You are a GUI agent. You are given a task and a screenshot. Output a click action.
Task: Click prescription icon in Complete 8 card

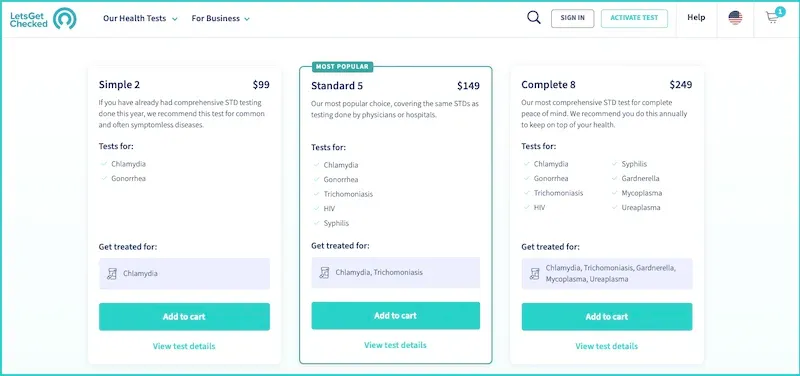pyautogui.click(x=534, y=274)
